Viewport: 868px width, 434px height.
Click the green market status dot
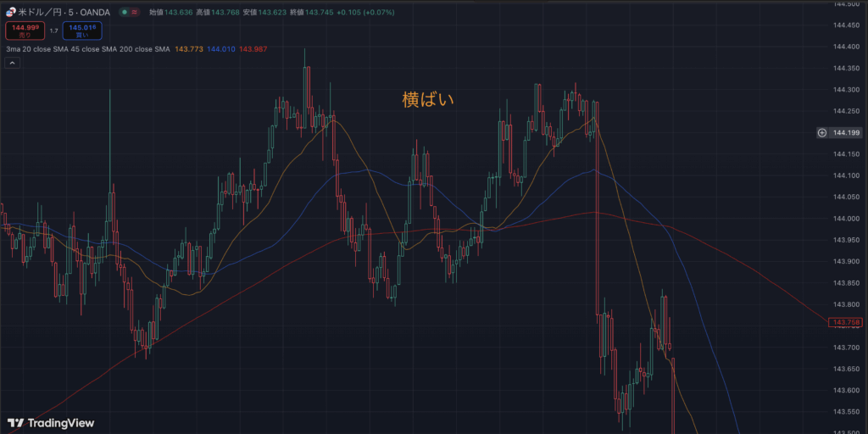[125, 13]
